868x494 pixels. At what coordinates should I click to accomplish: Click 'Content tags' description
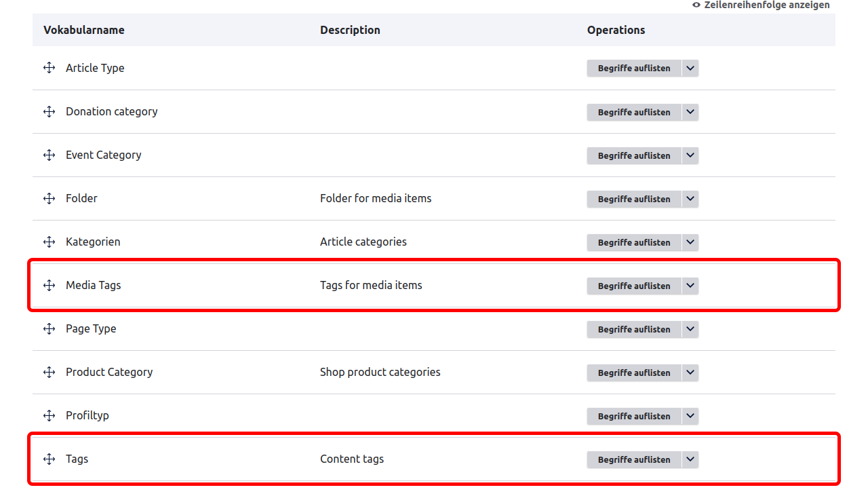pos(352,459)
